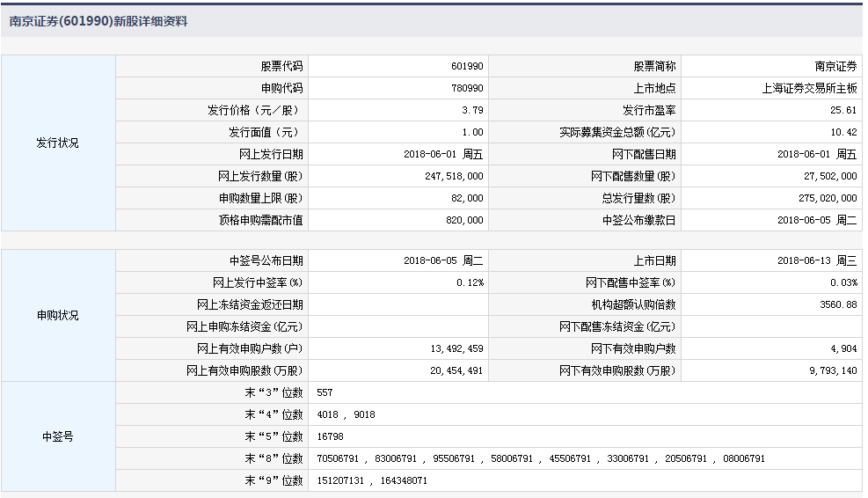
Task: Click the page title 南京证券(601990)新股详细资料
Action: 98,21
